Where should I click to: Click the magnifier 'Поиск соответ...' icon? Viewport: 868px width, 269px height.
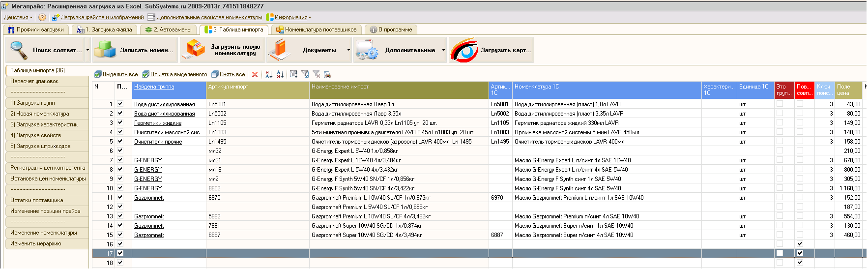(19, 50)
